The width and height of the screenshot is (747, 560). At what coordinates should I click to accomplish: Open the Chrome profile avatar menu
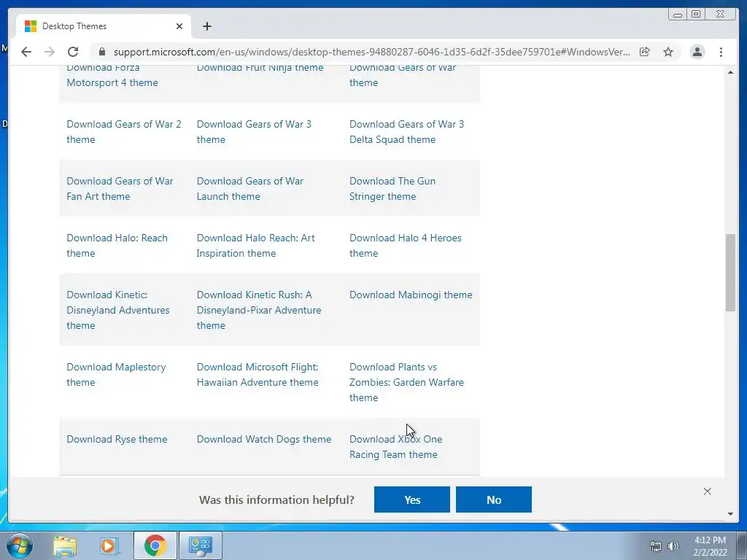click(x=697, y=52)
